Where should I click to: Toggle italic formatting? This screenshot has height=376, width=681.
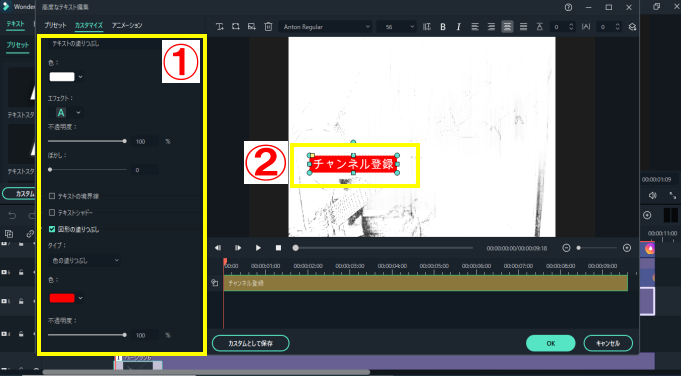click(x=459, y=27)
